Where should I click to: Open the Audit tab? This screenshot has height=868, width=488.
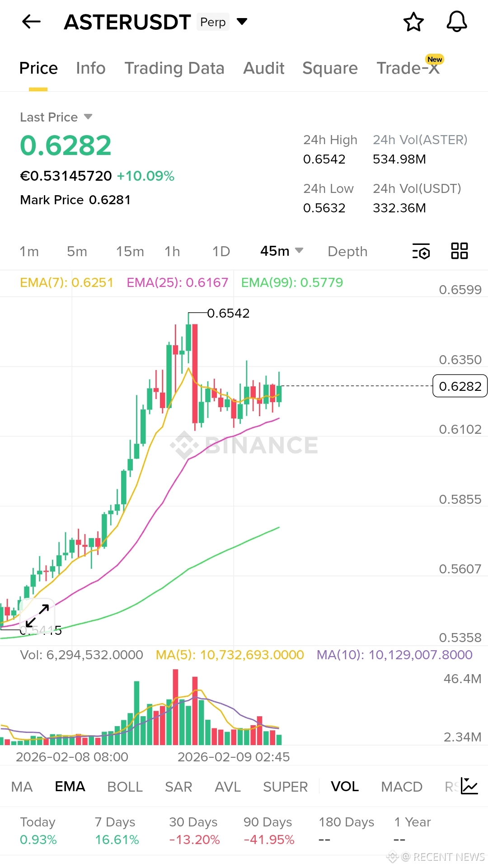(x=264, y=68)
